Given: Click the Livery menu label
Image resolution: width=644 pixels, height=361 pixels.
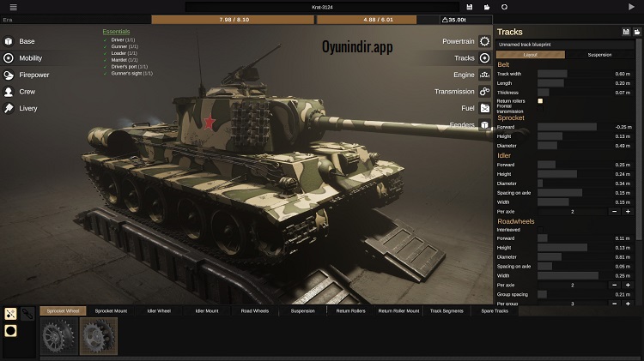Looking at the screenshot, I should coord(28,108).
